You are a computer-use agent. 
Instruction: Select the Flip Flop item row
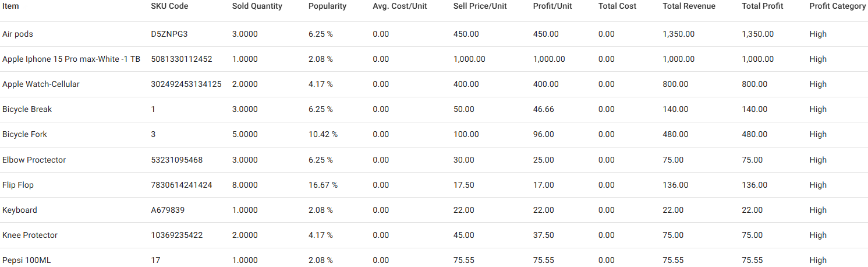point(18,185)
